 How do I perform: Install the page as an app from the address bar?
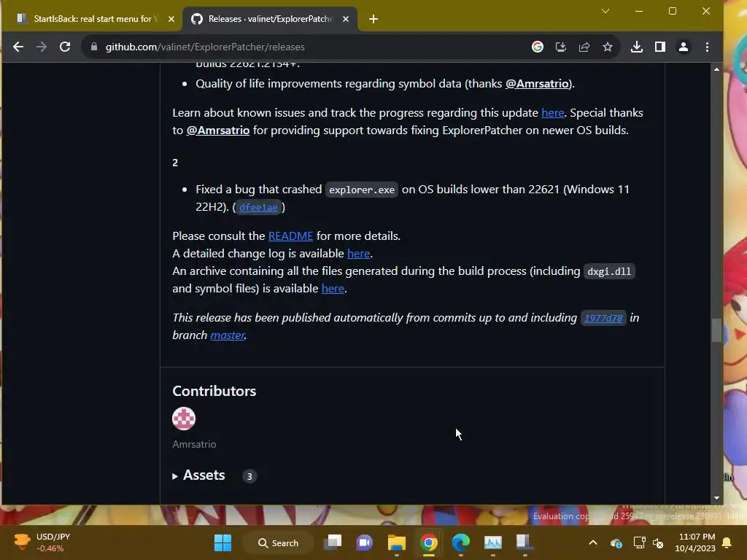click(561, 47)
